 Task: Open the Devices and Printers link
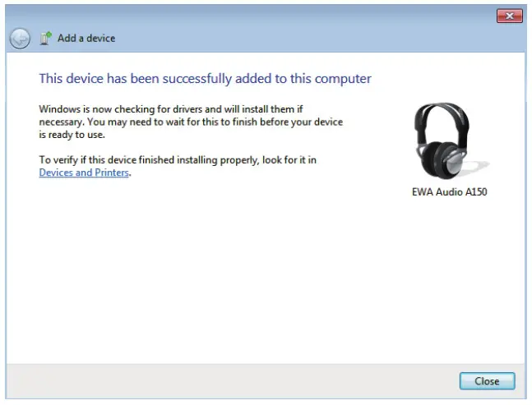84,173
